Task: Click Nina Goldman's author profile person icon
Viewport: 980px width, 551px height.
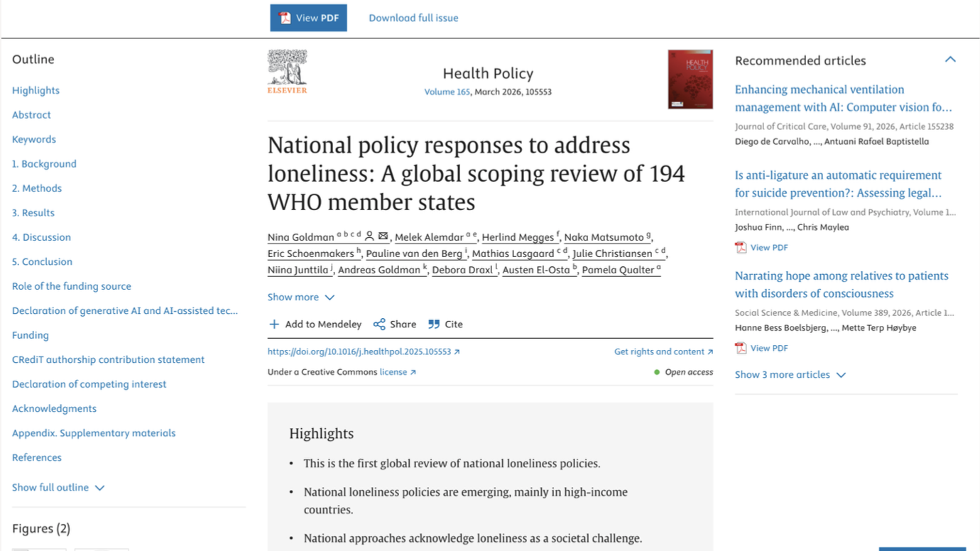Action: coord(369,236)
